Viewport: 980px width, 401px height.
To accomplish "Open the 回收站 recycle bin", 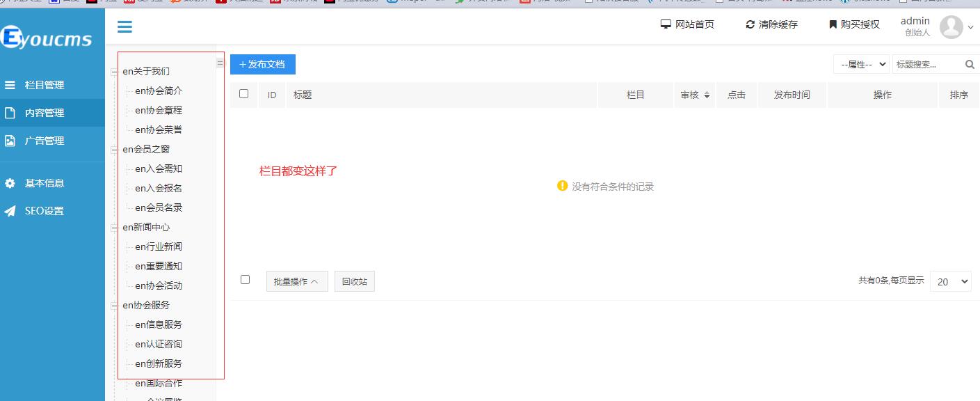I will pyautogui.click(x=355, y=281).
